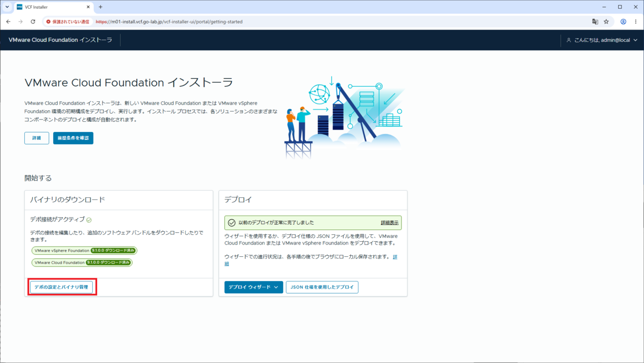Bookmark this page with star icon
Image resolution: width=644 pixels, height=363 pixels.
pos(606,22)
